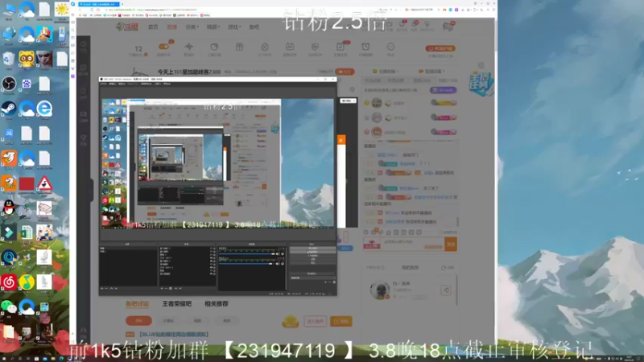Click the gear icon under OBS sources list
This screenshot has height=362, width=644.
[x=171, y=289]
